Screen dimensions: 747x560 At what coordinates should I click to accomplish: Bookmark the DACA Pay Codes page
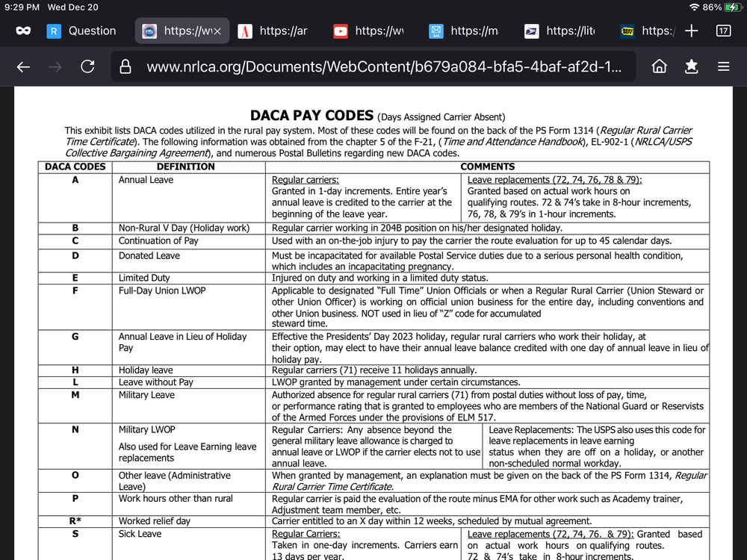pyautogui.click(x=691, y=66)
